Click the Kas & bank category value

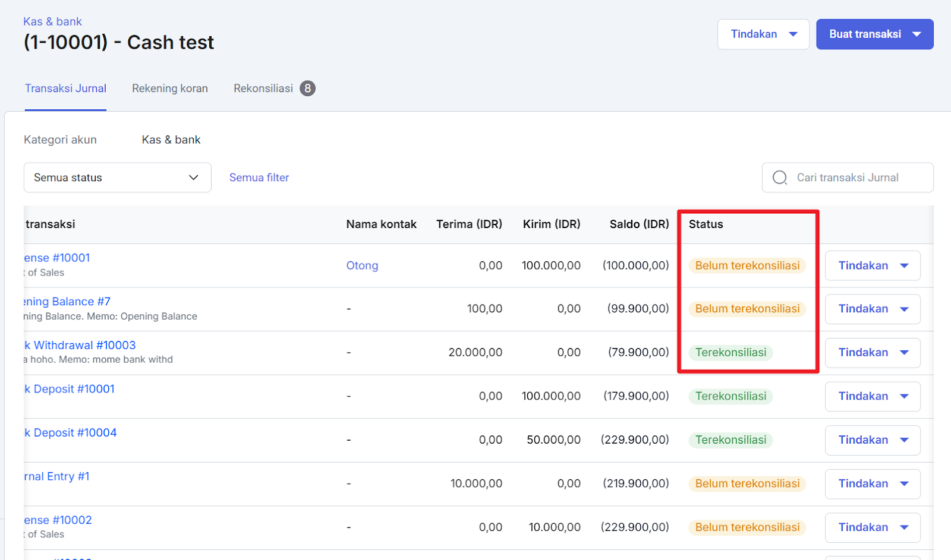click(x=171, y=140)
